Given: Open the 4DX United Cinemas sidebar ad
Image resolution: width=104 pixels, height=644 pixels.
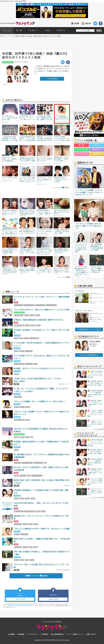Looking at the screenshot, I should [x=89, y=125].
